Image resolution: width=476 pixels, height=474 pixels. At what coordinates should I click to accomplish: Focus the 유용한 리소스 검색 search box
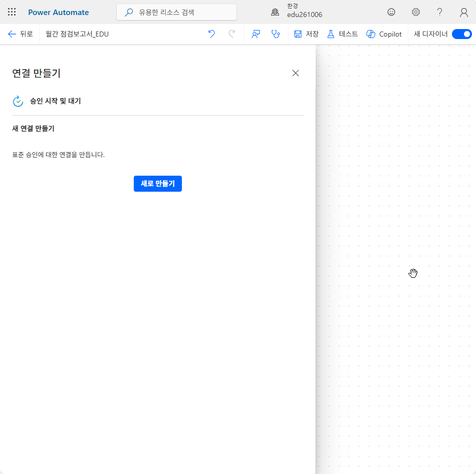click(x=176, y=12)
